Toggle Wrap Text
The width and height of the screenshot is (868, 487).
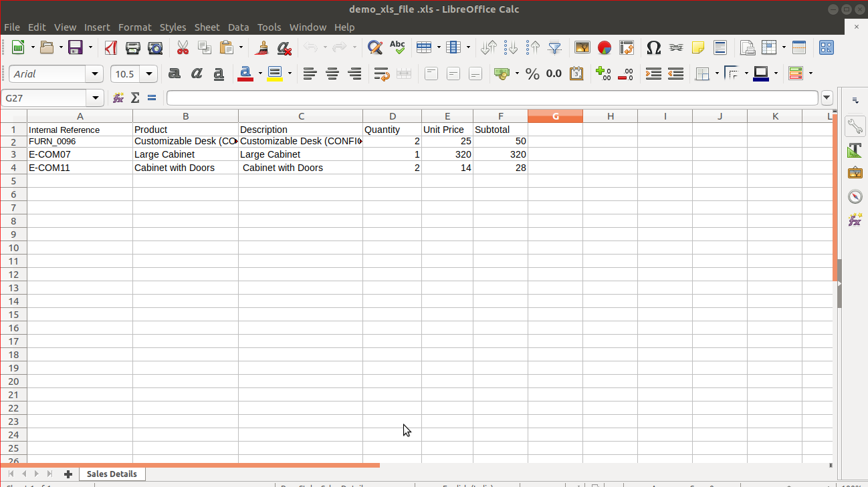click(382, 73)
